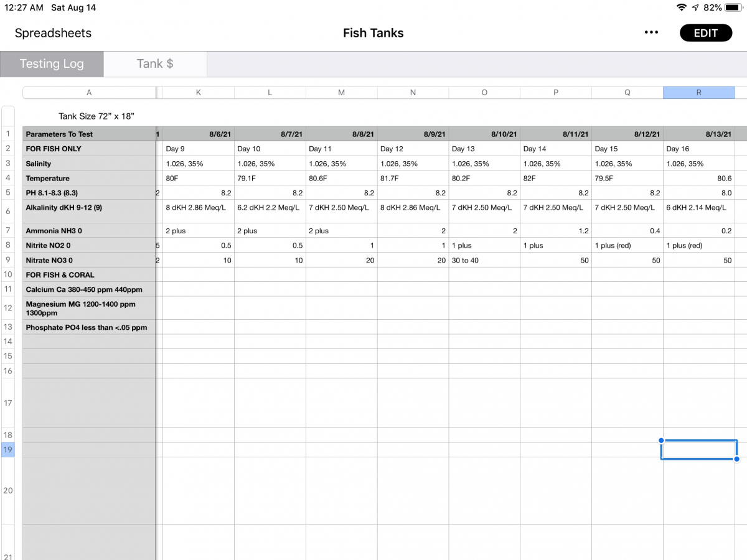Open the three-dots more options menu
Viewport: 747px width, 560px height.
pyautogui.click(x=651, y=33)
